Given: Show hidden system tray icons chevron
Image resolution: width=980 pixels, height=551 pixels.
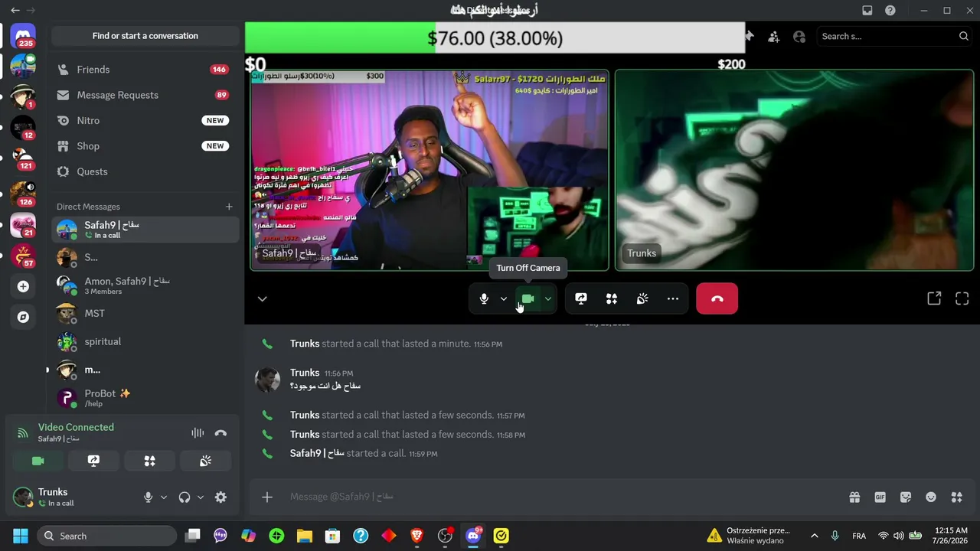Looking at the screenshot, I should pyautogui.click(x=814, y=536).
